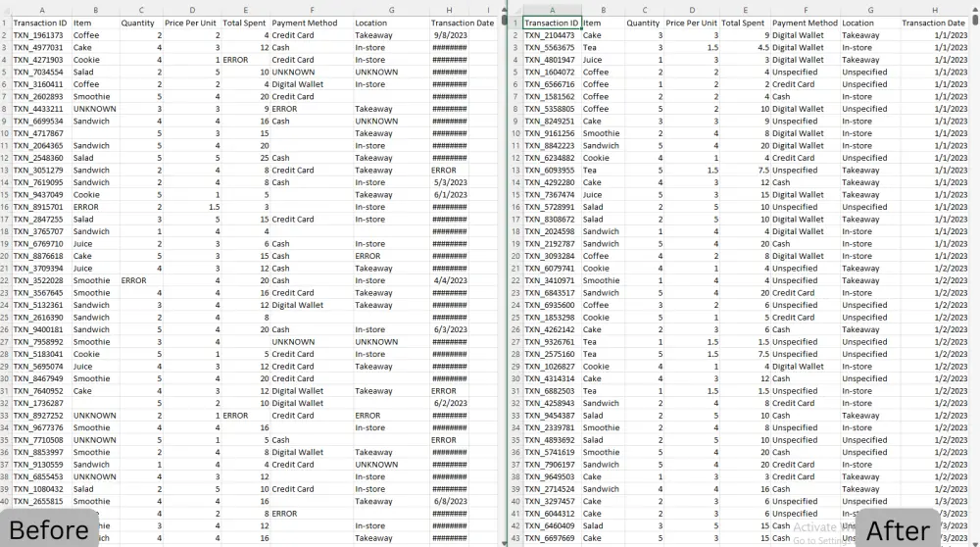The width and height of the screenshot is (980, 547).
Task: Click Unspecified payment cell of TXN_1604072
Action: click(805, 73)
